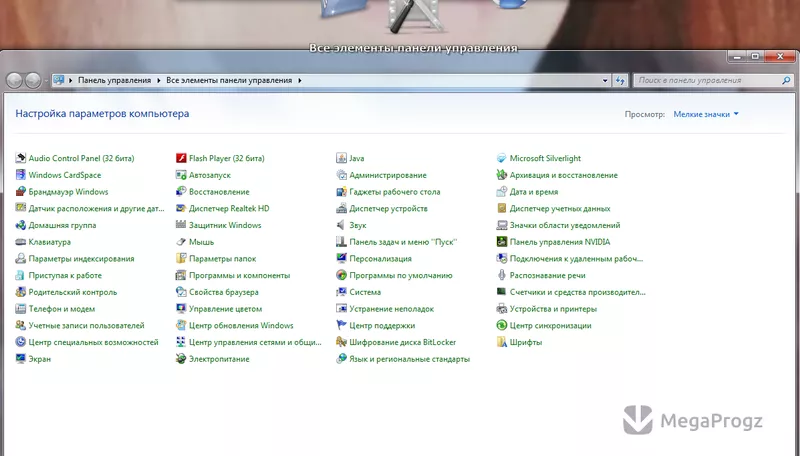This screenshot has width=800, height=456.
Task: Refresh the control panel view
Action: [620, 80]
